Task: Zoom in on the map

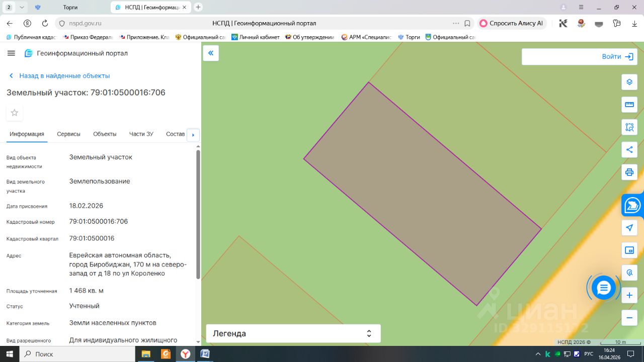Action: pyautogui.click(x=629, y=295)
